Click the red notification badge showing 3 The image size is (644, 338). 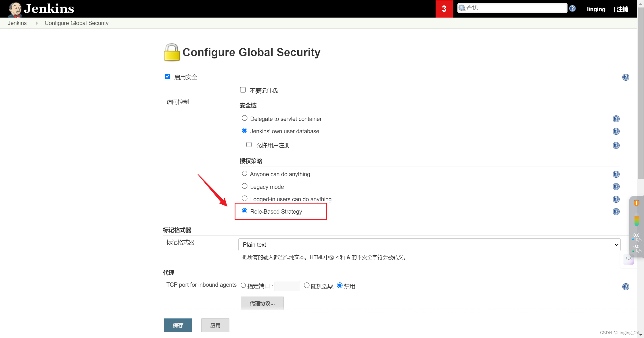point(444,9)
